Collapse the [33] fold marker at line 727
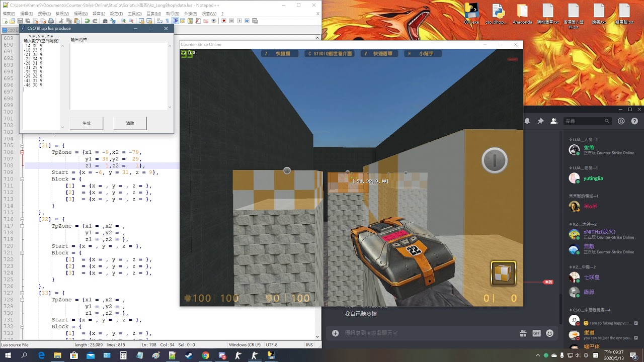Image resolution: width=644 pixels, height=362 pixels. coord(22,293)
